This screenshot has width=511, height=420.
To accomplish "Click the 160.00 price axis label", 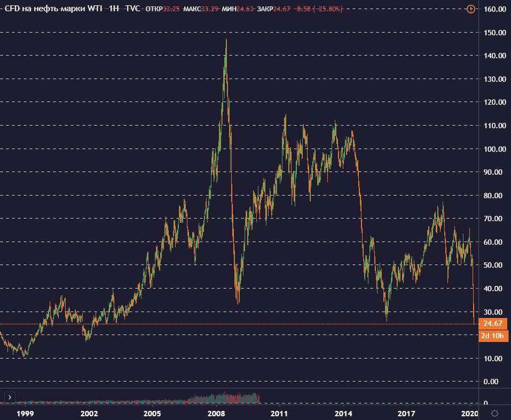I will click(495, 9).
